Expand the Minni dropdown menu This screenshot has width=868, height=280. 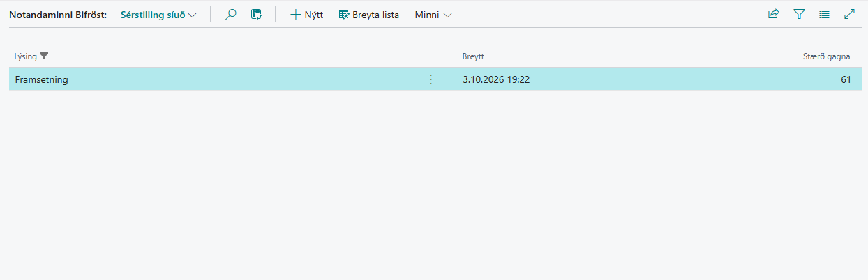(433, 14)
